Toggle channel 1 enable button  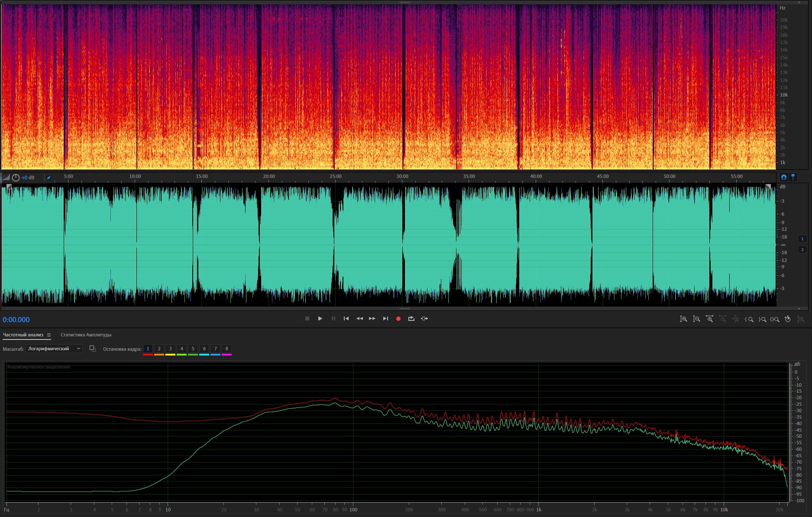coord(802,239)
